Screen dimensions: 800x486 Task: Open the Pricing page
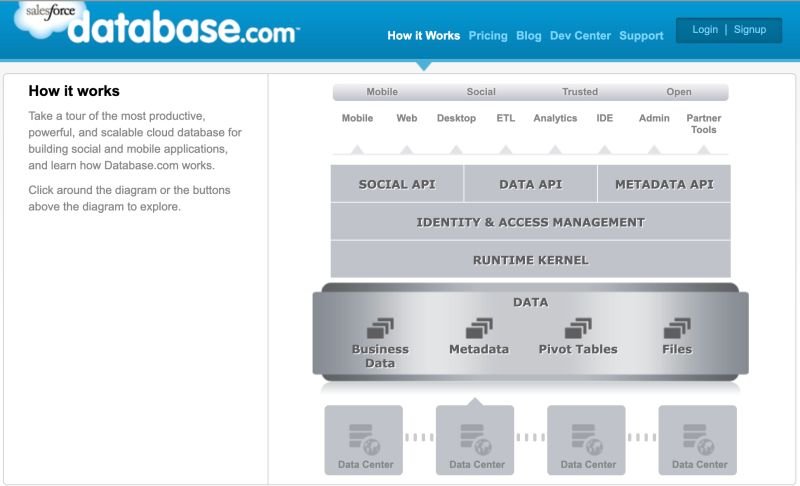tap(488, 36)
